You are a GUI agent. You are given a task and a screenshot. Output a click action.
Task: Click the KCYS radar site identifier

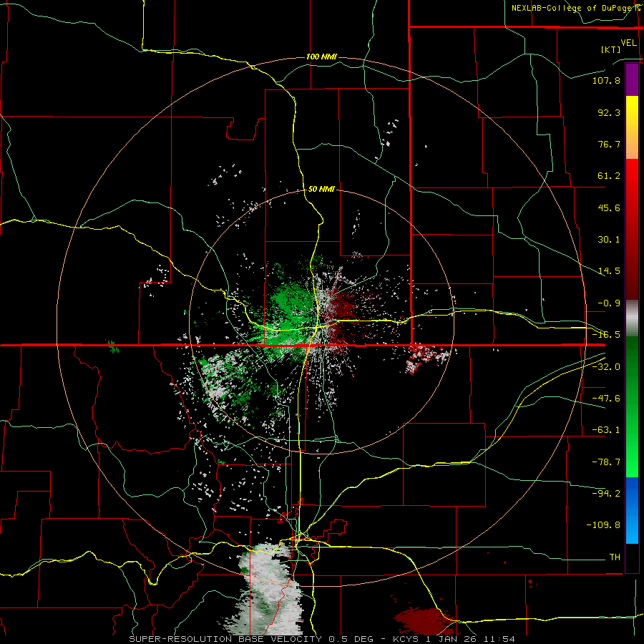click(x=406, y=639)
